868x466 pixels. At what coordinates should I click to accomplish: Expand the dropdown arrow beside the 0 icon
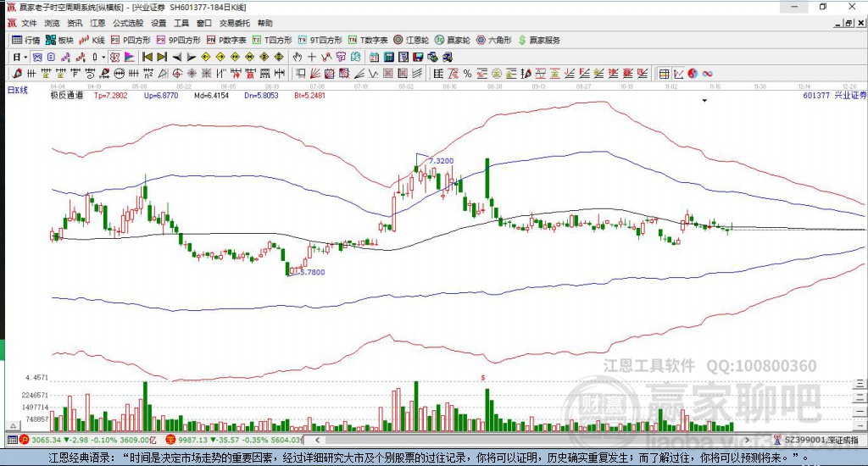pyautogui.click(x=103, y=57)
